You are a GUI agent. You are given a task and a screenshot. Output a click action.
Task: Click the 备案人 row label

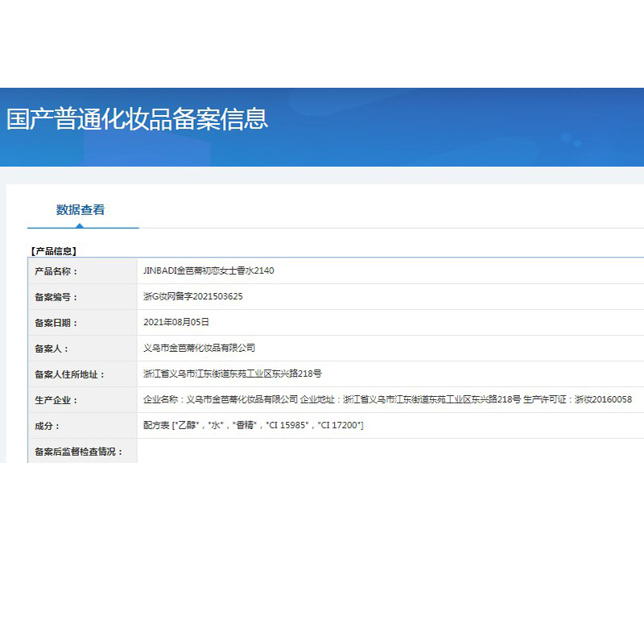pos(52,349)
